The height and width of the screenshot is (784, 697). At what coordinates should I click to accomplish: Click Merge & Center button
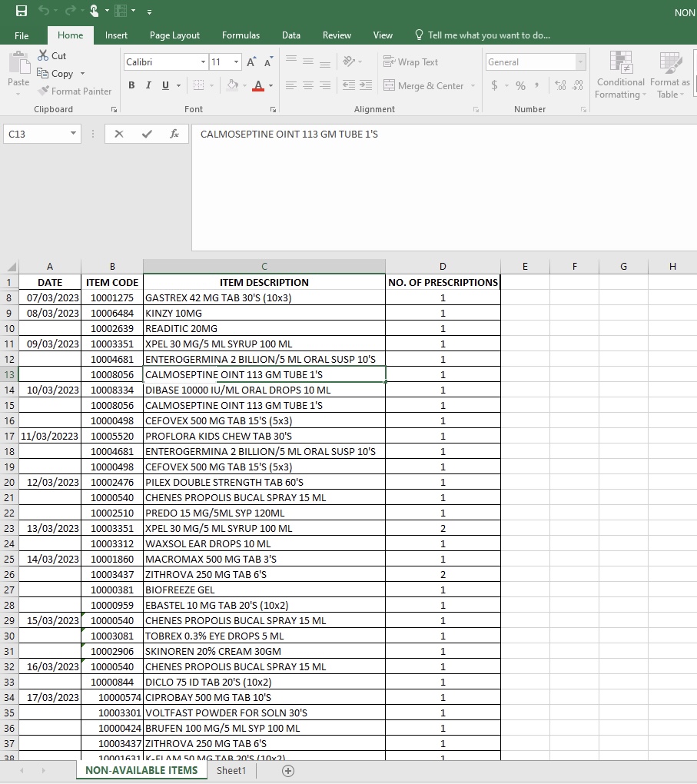424,85
